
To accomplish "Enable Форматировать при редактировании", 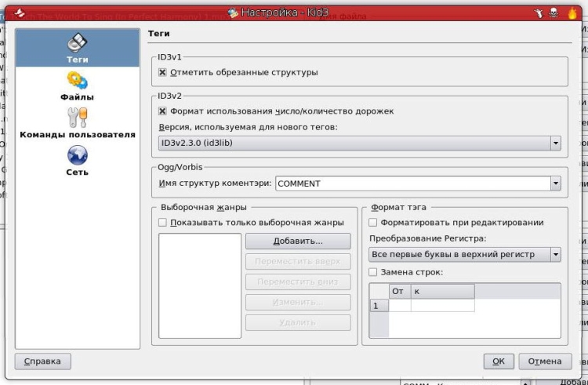I will coord(372,223).
